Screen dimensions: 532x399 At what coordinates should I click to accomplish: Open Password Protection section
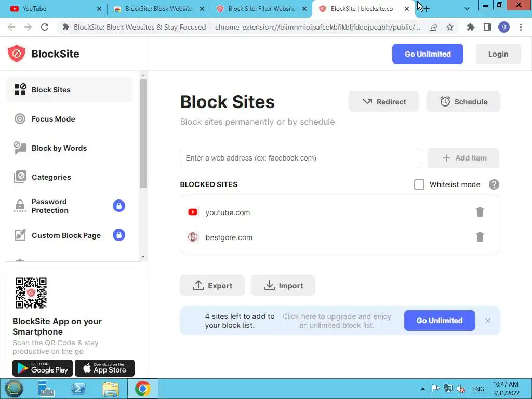coord(69,206)
